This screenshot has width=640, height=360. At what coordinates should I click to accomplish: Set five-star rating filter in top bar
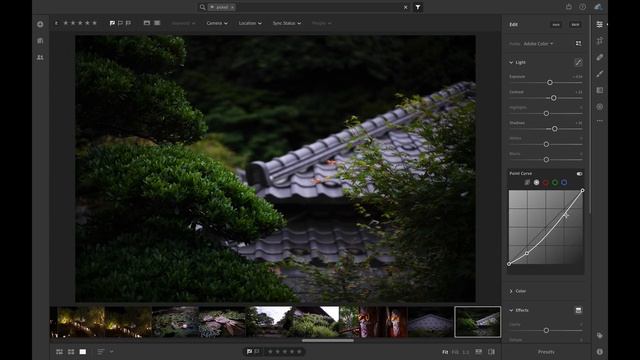[x=94, y=23]
